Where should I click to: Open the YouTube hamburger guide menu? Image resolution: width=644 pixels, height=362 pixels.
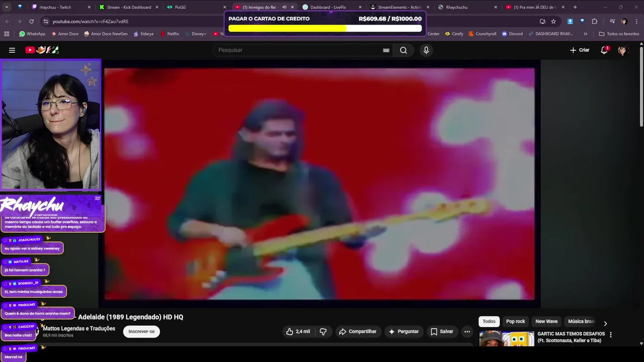[x=12, y=50]
